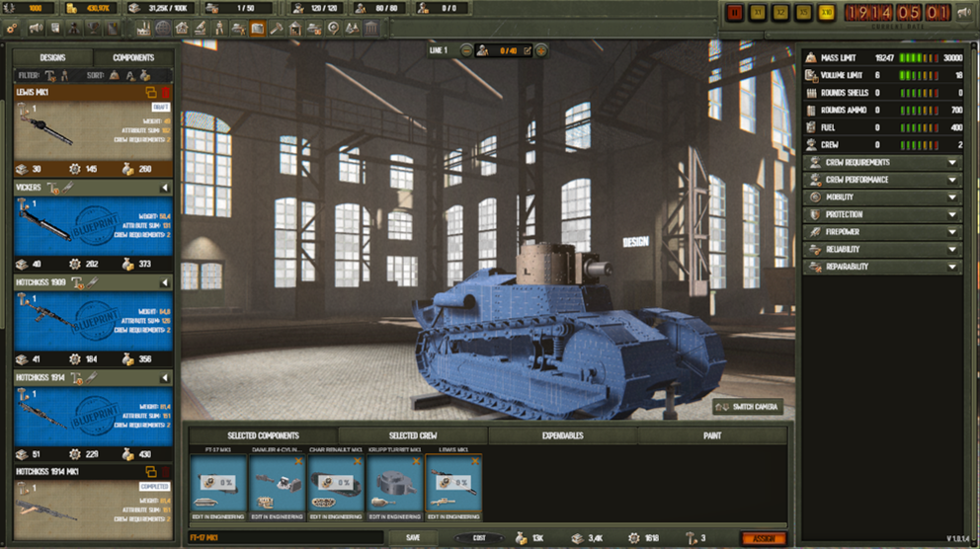Image resolution: width=980 pixels, height=549 pixels.
Task: Increase Line 1 count with plus button
Action: tap(541, 50)
